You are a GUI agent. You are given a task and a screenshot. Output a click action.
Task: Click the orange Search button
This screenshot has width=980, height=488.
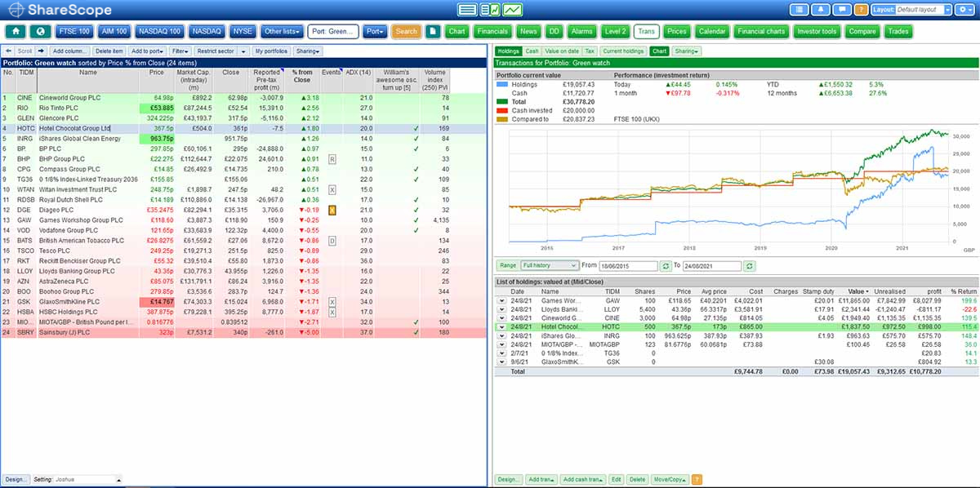[x=406, y=32]
